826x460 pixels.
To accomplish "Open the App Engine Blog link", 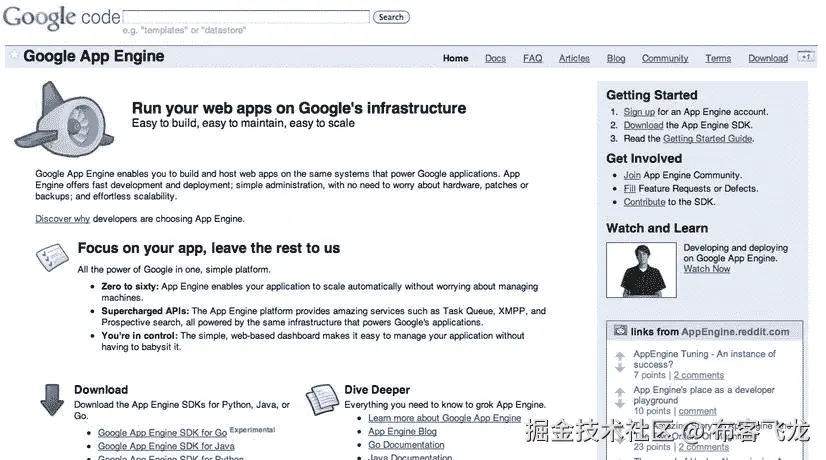I will 402,431.
